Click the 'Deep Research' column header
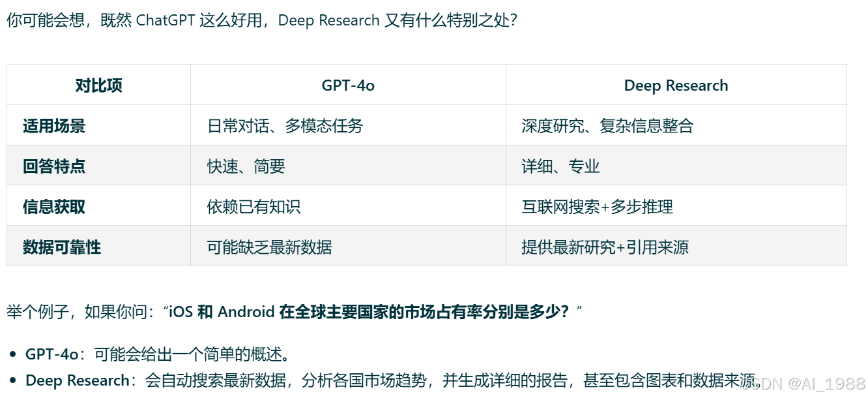Screen dimensions: 868x398 676,85
